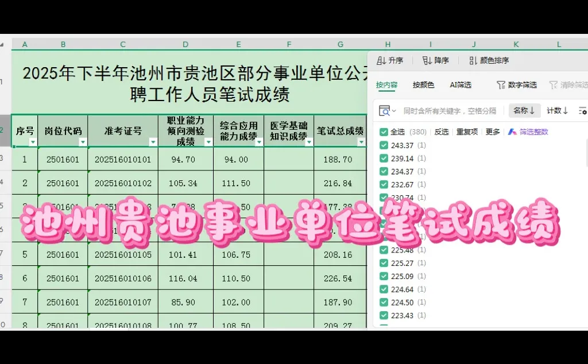
Task: Open the AI筛选 tab
Action: [x=461, y=85]
